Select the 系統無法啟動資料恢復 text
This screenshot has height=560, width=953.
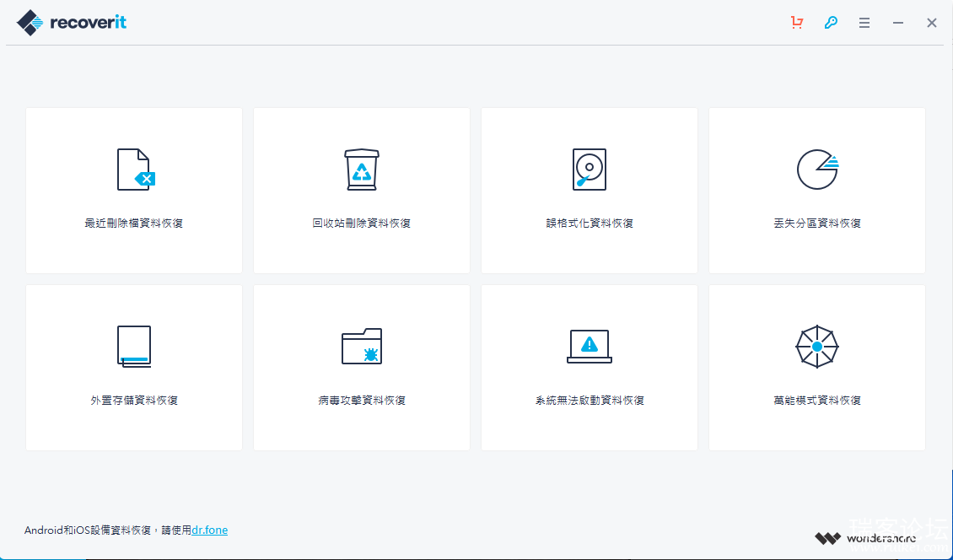590,401
